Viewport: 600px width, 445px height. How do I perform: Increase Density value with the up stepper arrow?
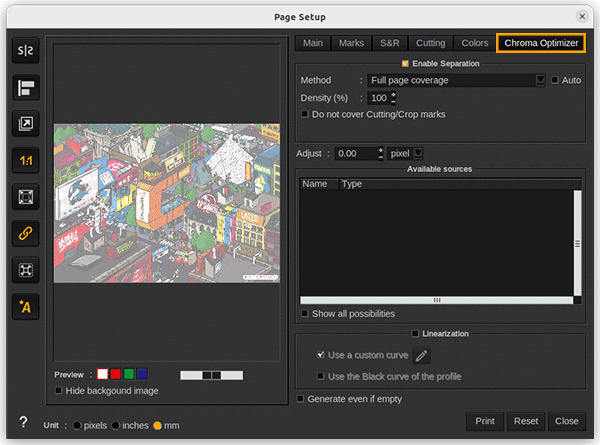(x=394, y=94)
